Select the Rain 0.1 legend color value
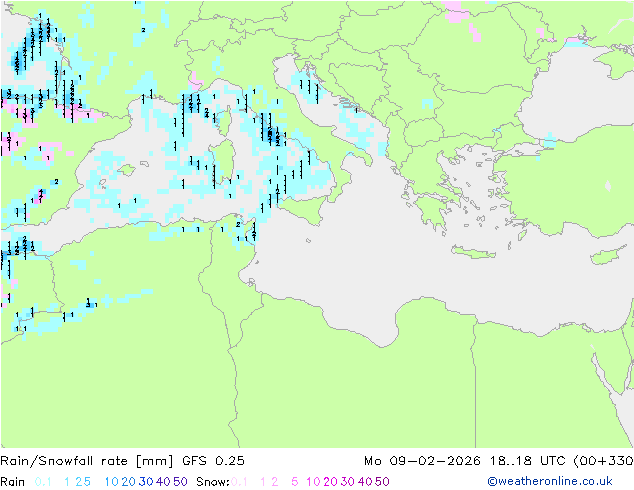The height and width of the screenshot is (490, 634). click(43, 482)
